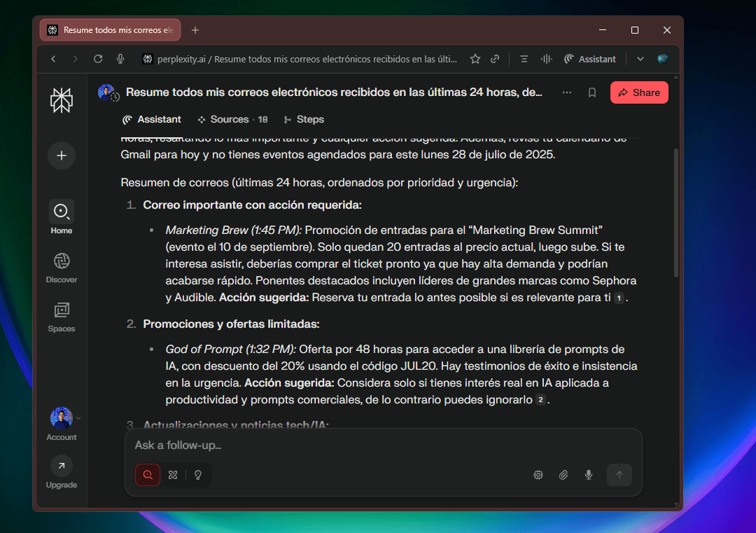Attach a file with the paperclip icon
Image resolution: width=756 pixels, height=533 pixels.
[x=563, y=475]
